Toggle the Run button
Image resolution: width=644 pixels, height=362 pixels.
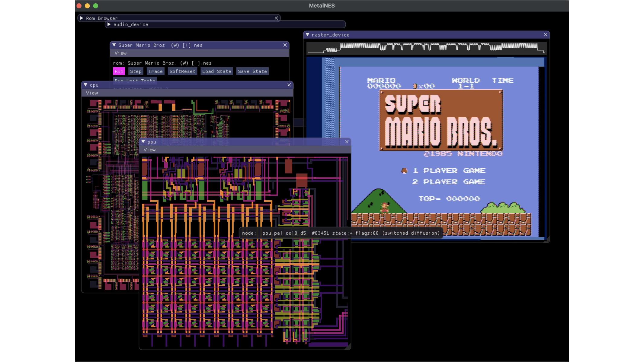coord(119,71)
